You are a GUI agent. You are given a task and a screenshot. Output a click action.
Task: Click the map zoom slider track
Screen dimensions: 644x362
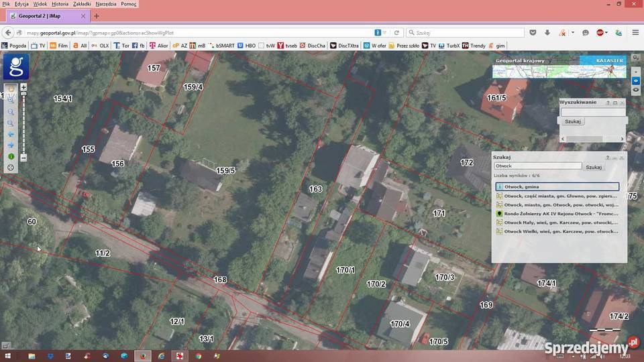(x=23, y=125)
